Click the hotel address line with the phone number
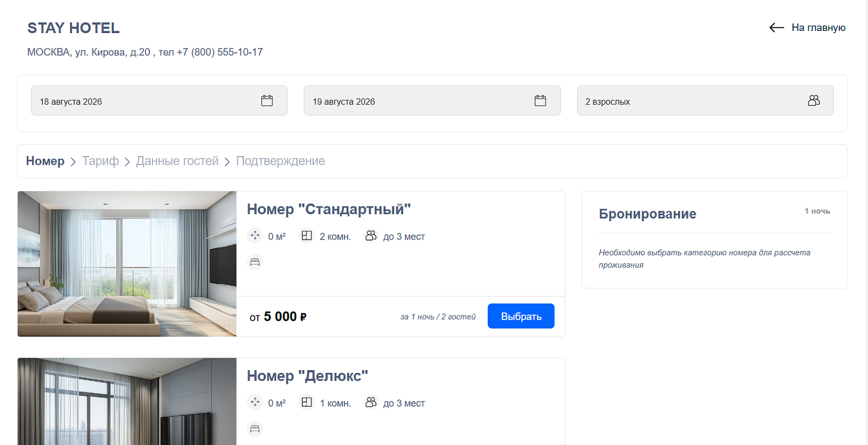The width and height of the screenshot is (868, 445). tap(145, 52)
